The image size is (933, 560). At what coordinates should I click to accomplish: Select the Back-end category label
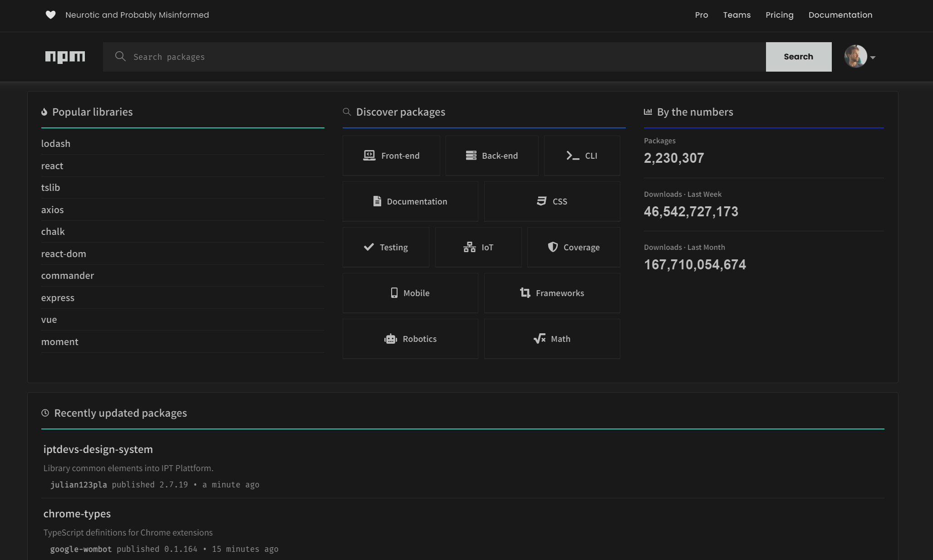pos(500,156)
